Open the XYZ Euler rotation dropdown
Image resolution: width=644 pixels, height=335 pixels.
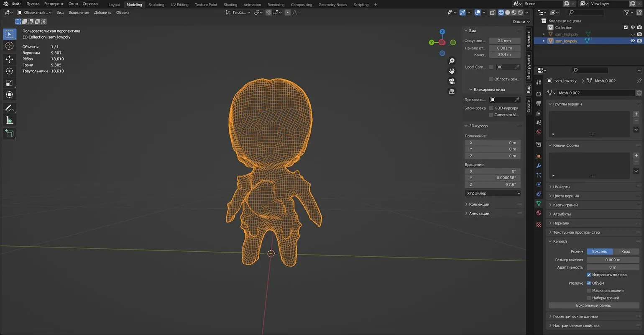click(493, 193)
